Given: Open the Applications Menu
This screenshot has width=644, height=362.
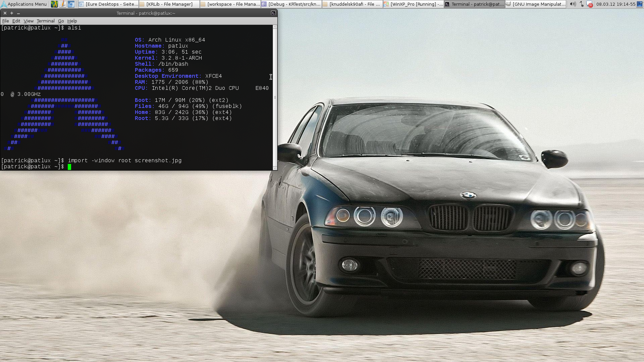Looking at the screenshot, I should [x=23, y=4].
